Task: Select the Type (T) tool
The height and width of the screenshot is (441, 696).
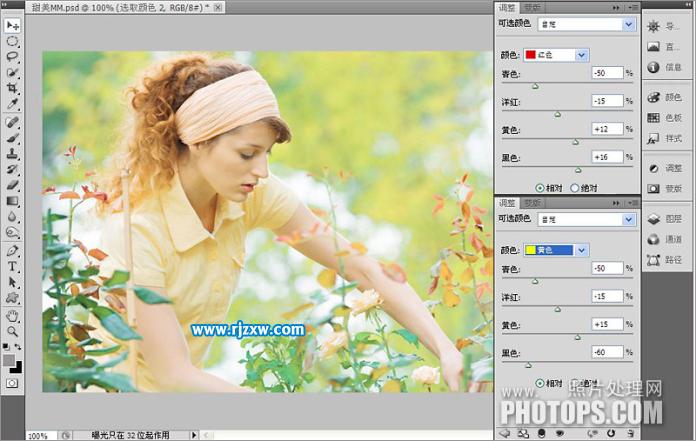Action: click(12, 267)
